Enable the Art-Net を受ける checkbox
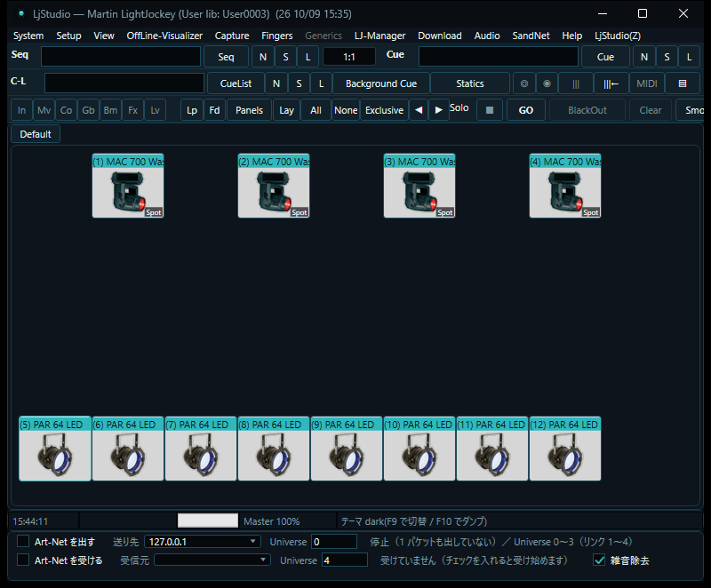The width and height of the screenshot is (711, 588). click(x=23, y=560)
